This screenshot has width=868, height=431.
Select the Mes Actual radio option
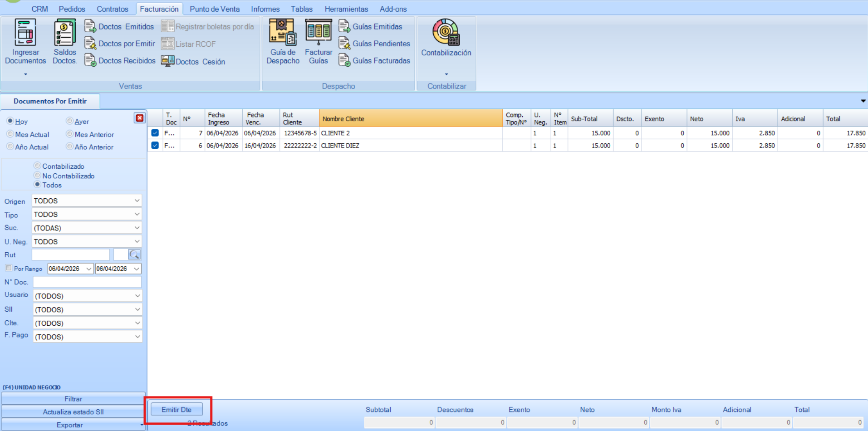10,134
